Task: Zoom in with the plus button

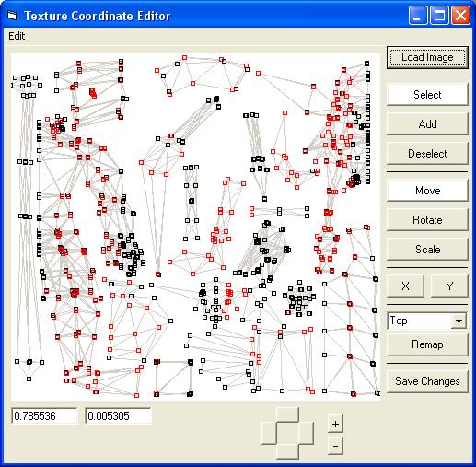Action: point(335,424)
